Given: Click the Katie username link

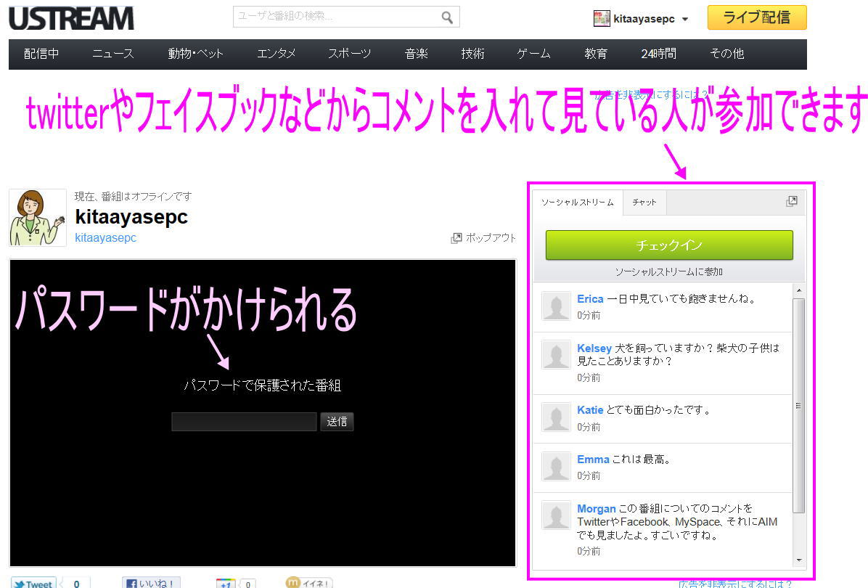Looking at the screenshot, I should [590, 410].
